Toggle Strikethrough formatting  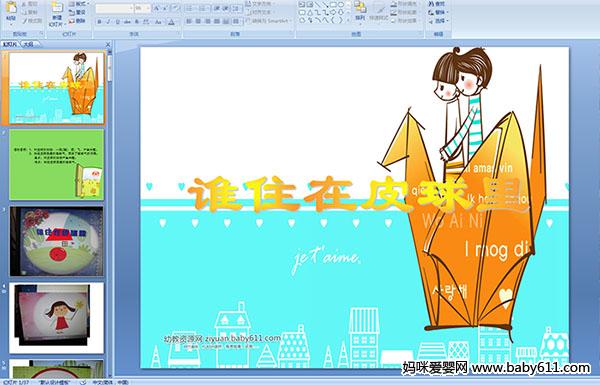[x=127, y=22]
